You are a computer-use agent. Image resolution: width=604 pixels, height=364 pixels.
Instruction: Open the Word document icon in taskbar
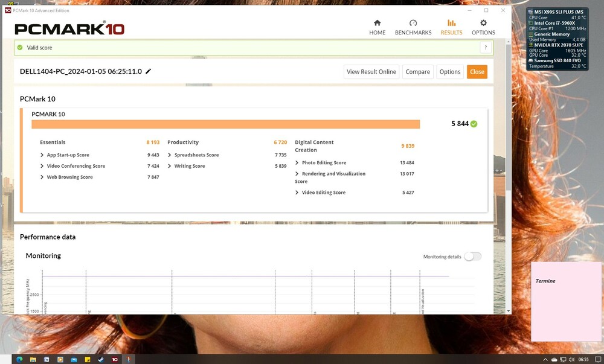pos(47,359)
